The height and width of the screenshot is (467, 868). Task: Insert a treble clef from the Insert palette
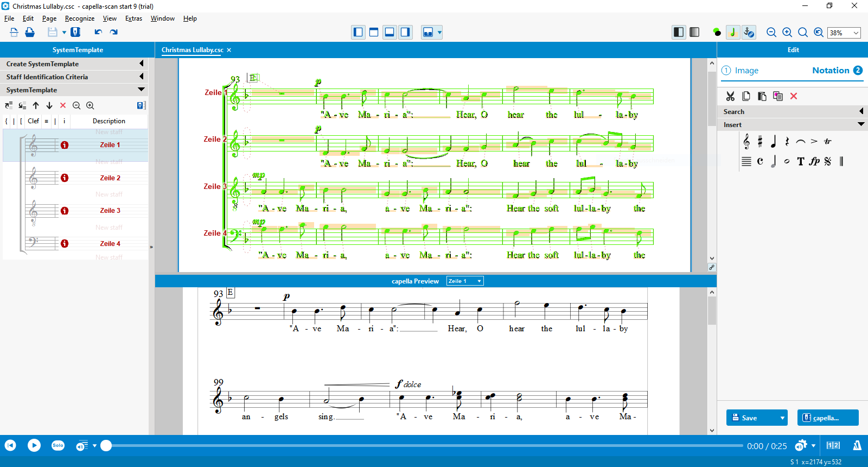(x=746, y=142)
